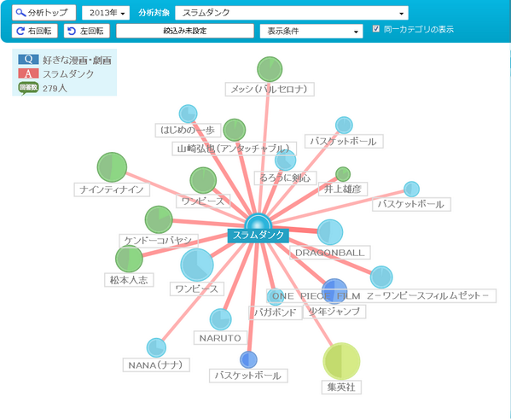Select the green ワンピース node circle
This screenshot has height=420, width=511.
(203, 180)
